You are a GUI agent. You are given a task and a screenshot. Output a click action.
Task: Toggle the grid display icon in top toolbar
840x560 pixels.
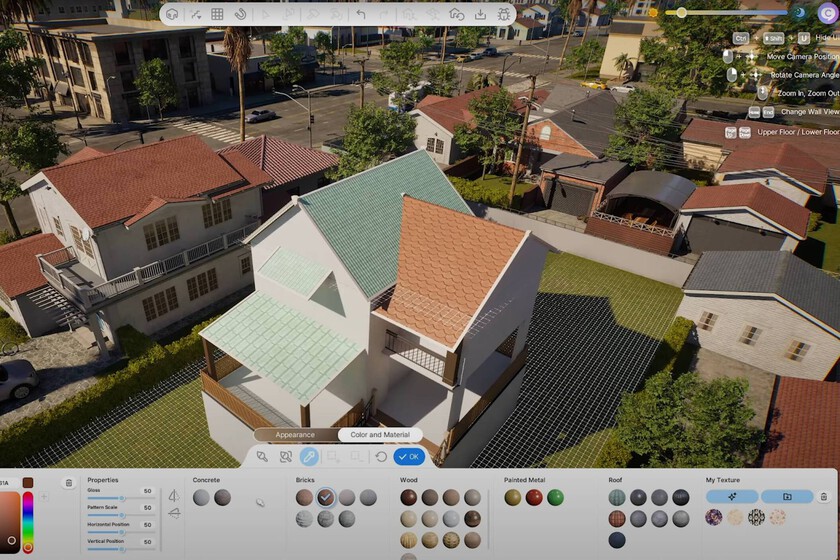217,14
